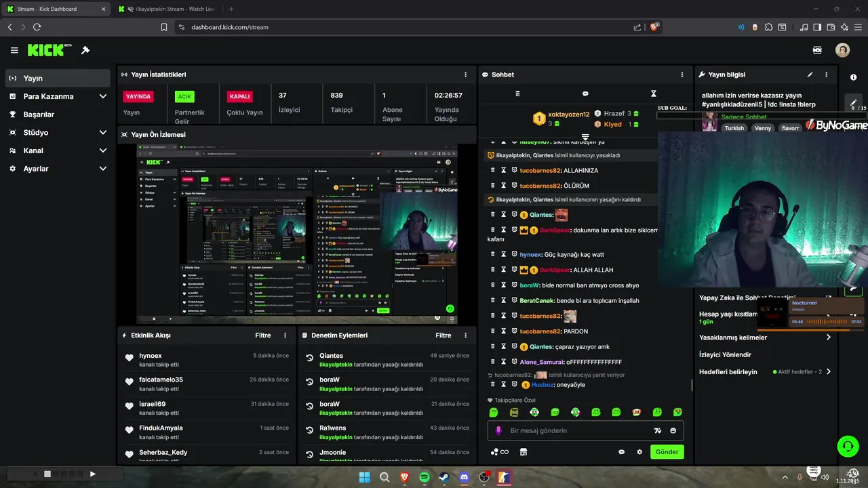Click the Yayın Ön İzlemesi preview
The image size is (868, 488).
tap(297, 234)
